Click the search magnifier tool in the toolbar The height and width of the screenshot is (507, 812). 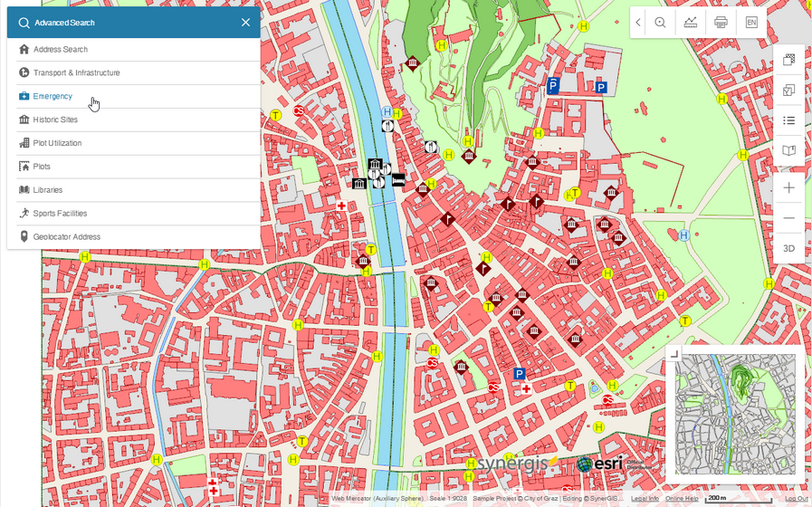click(x=660, y=23)
